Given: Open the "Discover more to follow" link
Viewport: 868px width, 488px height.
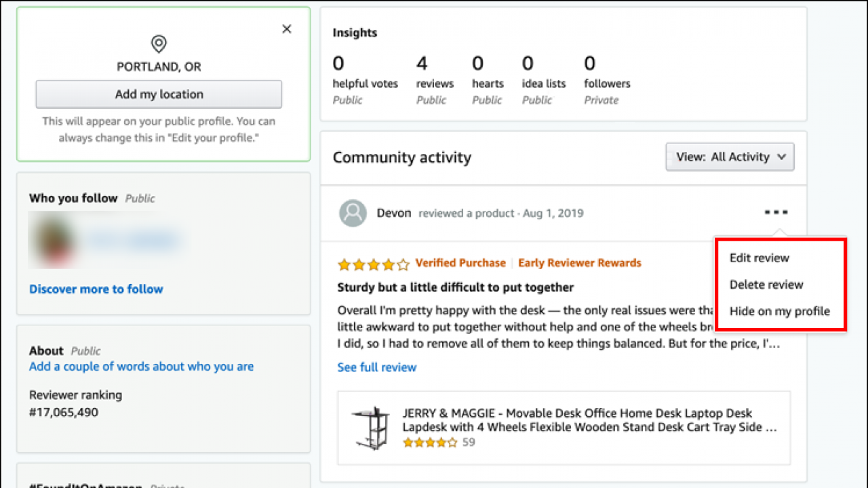Looking at the screenshot, I should (x=96, y=289).
